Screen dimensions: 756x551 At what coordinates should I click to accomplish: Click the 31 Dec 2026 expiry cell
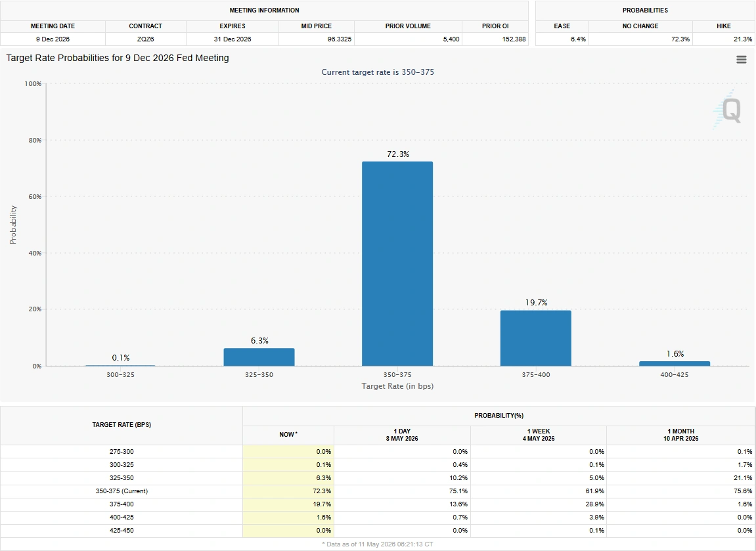click(233, 39)
